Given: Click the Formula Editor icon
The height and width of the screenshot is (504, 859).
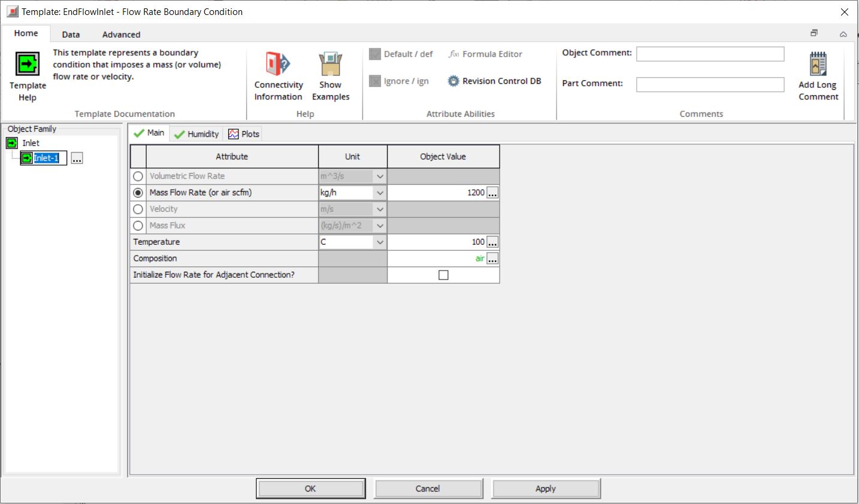Looking at the screenshot, I should pos(453,54).
